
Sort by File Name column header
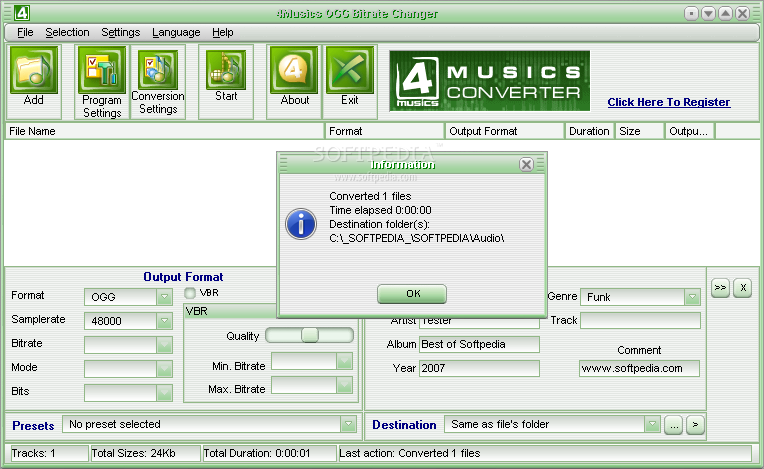tap(165, 131)
